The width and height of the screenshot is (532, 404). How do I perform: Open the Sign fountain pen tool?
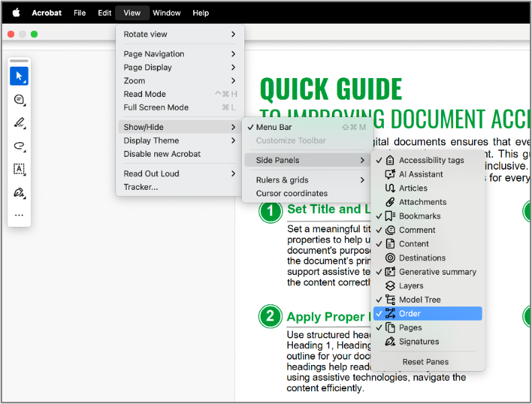[x=19, y=192]
